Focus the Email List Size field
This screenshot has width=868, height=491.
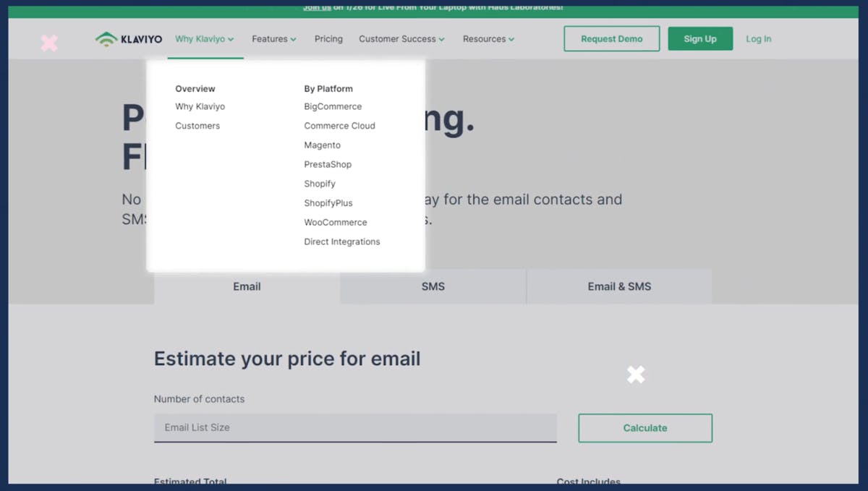(x=355, y=427)
